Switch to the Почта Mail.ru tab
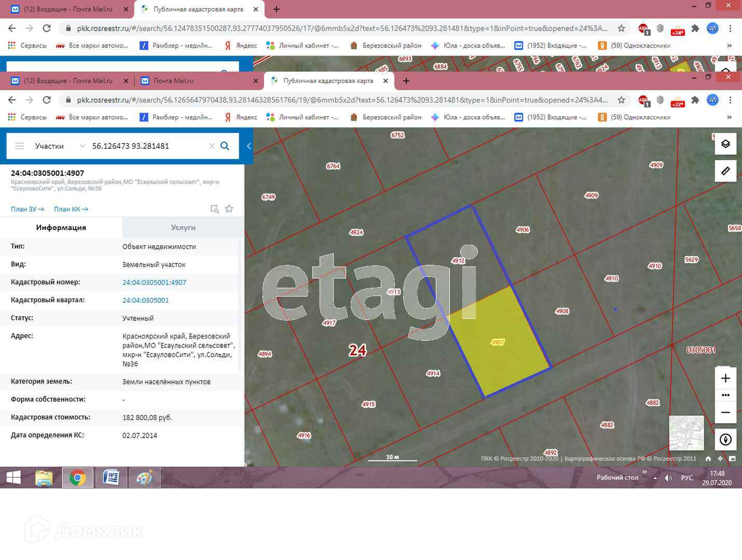This screenshot has height=560, width=742. (x=199, y=81)
